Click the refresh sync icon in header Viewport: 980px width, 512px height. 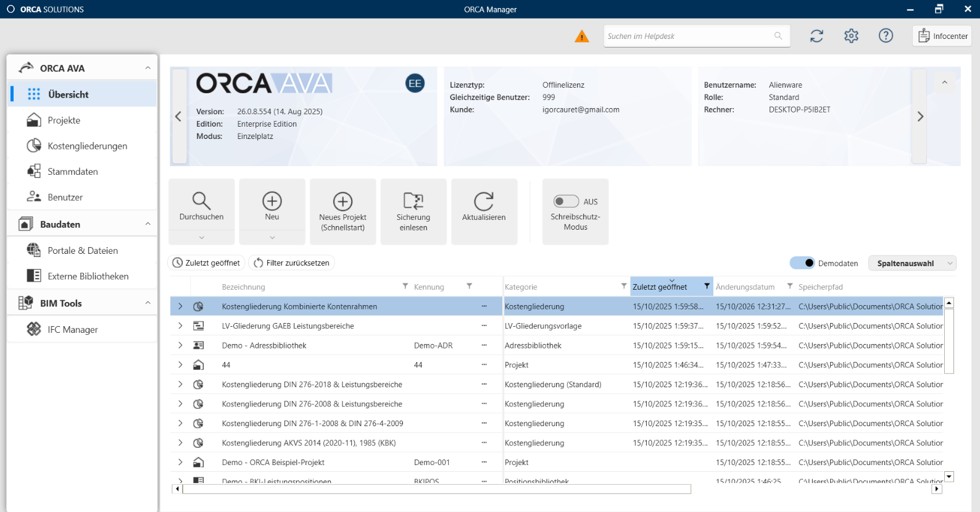point(816,36)
